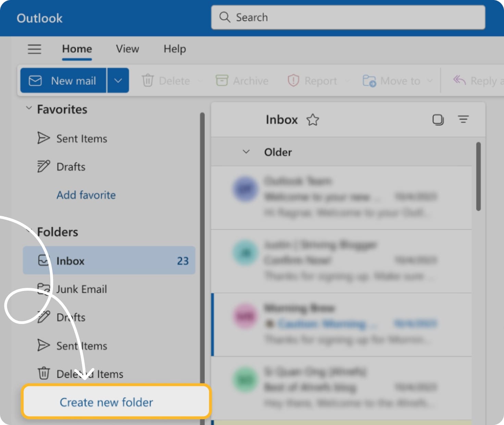This screenshot has width=504, height=425.
Task: Switch to the View tab
Action: [127, 49]
